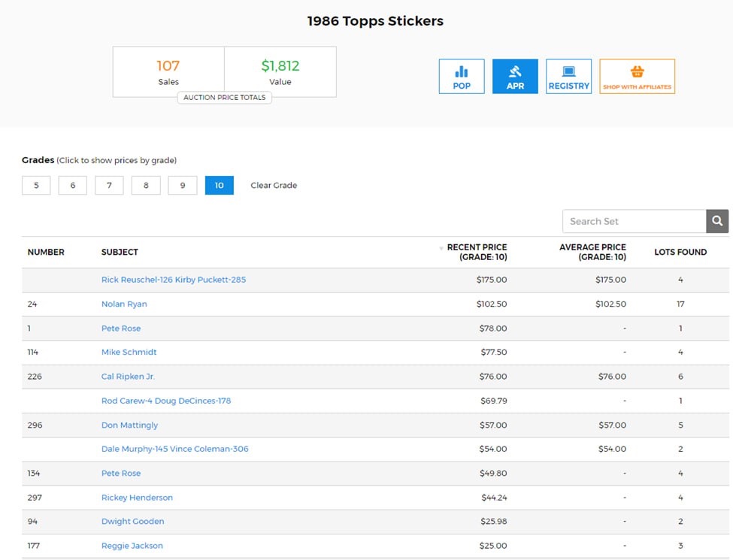Filter prices by grade 7
This screenshot has height=560, width=733.
pos(109,185)
